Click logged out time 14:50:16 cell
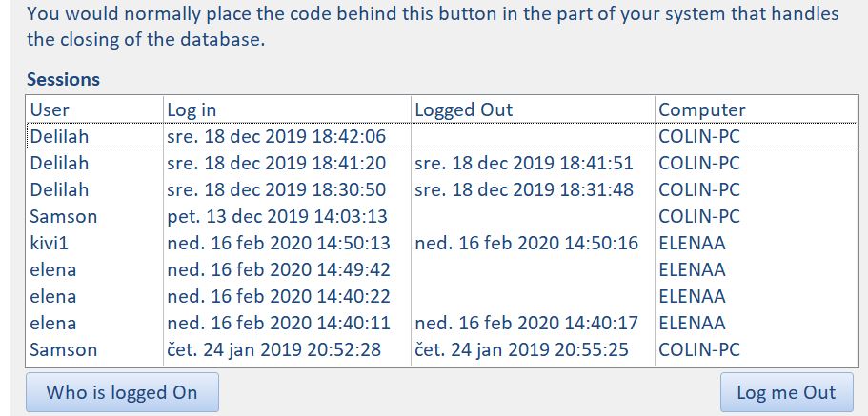The width and height of the screenshot is (868, 416). click(x=527, y=243)
